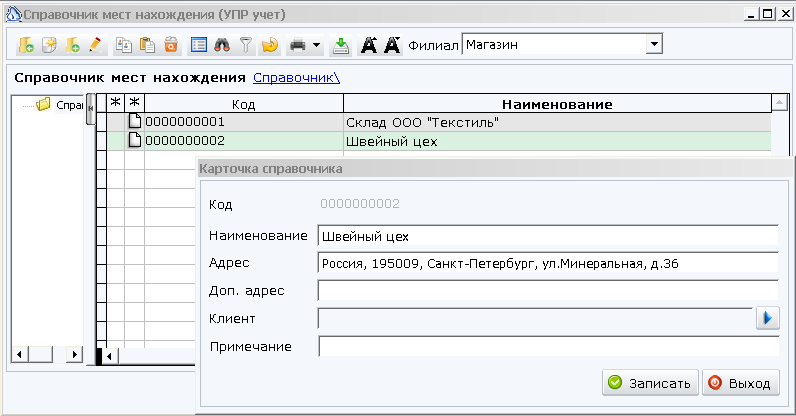The height and width of the screenshot is (416, 796).
Task: Click the Примечание input field
Action: tap(547, 347)
